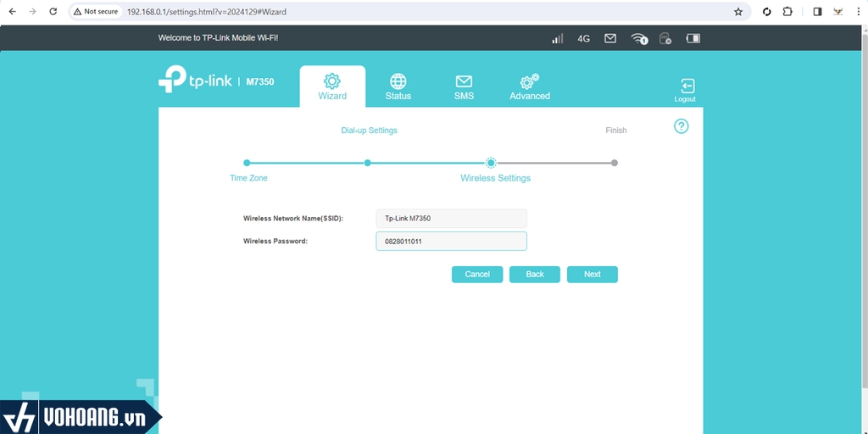
Task: Open the browser profile avatar
Action: [838, 12]
